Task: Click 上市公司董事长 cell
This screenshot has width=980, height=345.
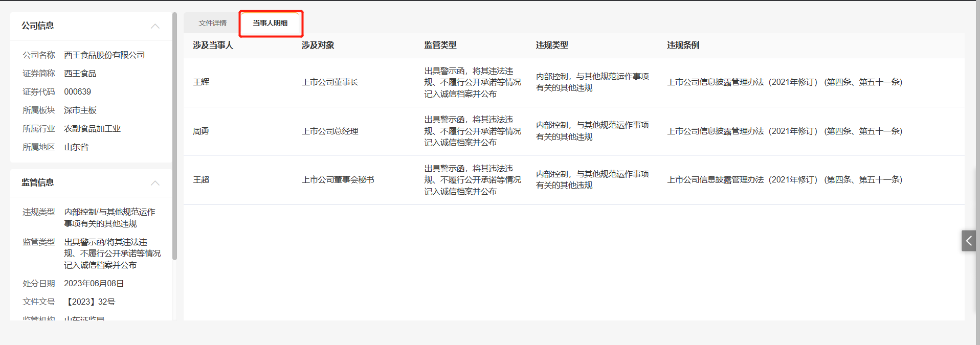Action: 330,82
